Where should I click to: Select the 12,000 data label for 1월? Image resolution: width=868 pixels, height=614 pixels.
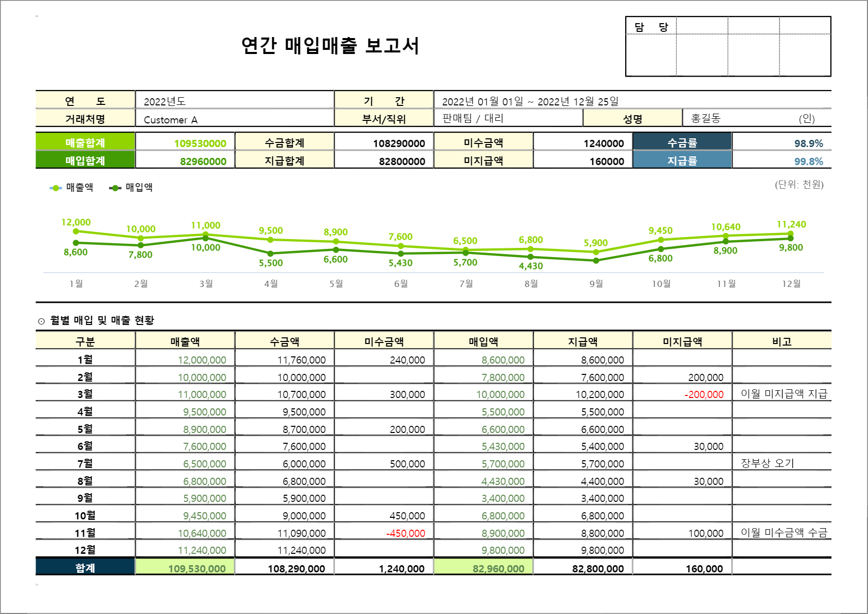(76, 222)
